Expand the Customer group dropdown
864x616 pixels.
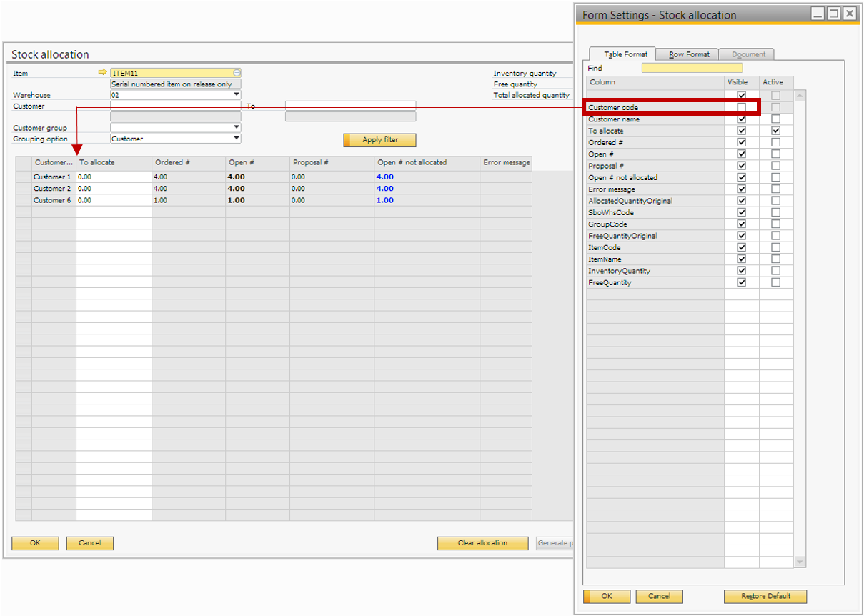pyautogui.click(x=237, y=128)
